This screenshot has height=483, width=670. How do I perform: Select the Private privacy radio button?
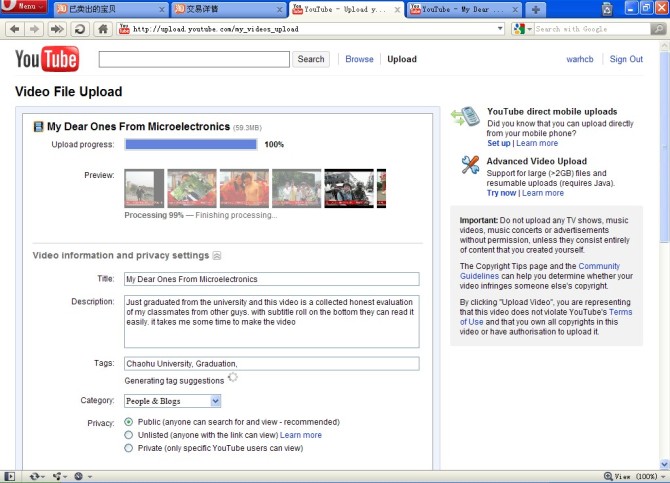(129, 448)
